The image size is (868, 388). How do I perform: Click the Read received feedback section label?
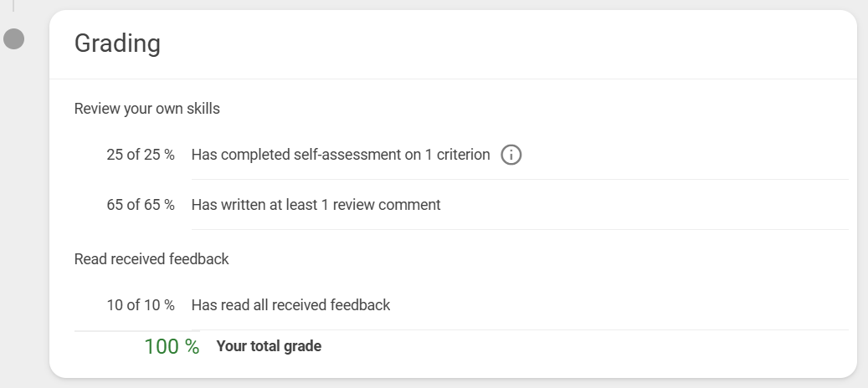(x=152, y=258)
